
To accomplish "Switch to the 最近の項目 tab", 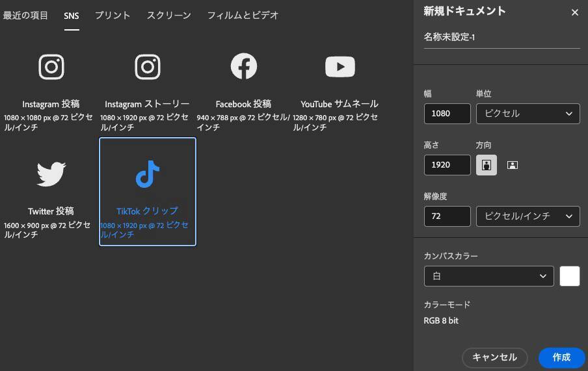I will (x=25, y=16).
